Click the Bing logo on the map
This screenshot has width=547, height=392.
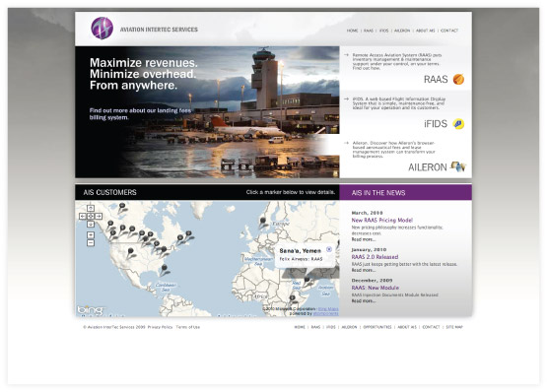(90, 309)
